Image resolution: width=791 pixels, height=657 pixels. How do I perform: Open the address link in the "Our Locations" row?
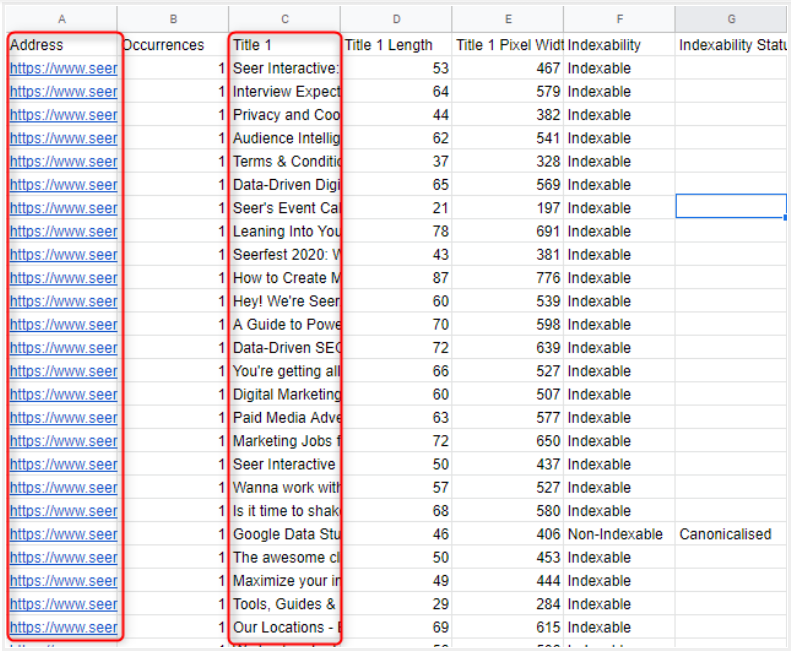(63, 628)
